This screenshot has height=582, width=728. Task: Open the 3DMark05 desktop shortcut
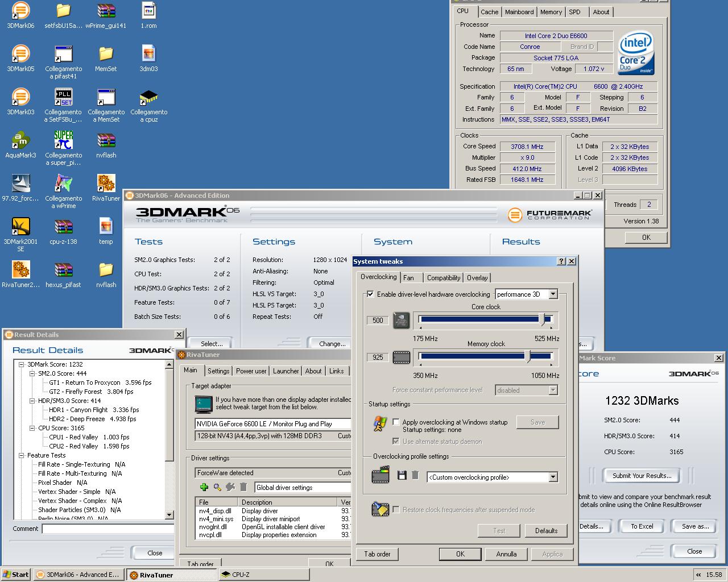[x=20, y=58]
